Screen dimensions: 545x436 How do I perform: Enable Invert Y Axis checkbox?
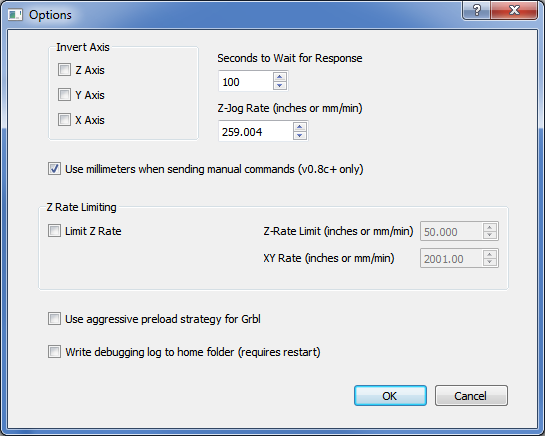[x=64, y=95]
